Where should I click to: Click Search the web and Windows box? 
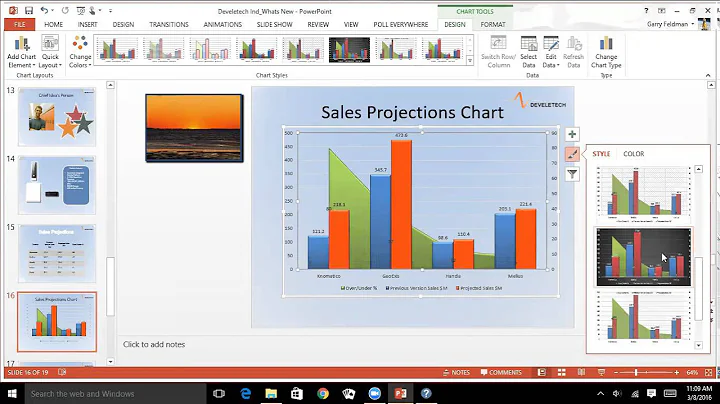coord(116,393)
